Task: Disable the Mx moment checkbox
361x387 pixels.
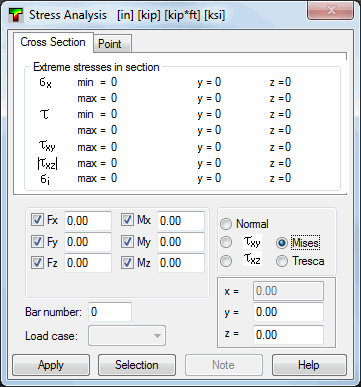Action: [127, 220]
